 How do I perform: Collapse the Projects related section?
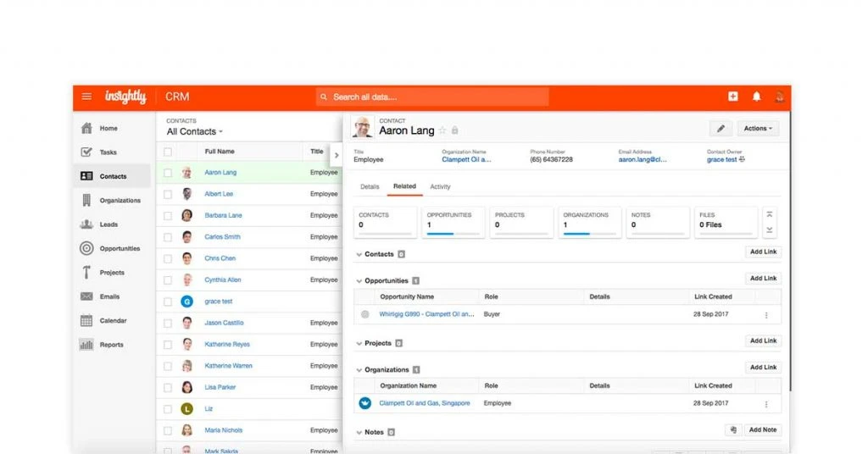point(359,343)
